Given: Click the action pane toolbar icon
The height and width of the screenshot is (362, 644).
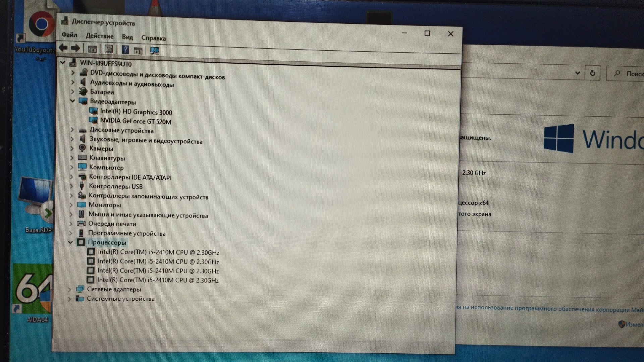Looking at the screenshot, I should 138,51.
